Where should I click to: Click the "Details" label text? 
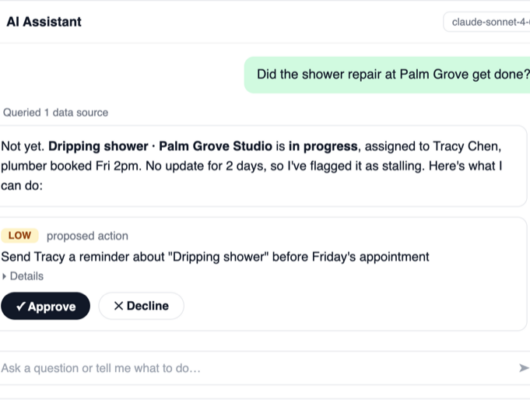(27, 276)
